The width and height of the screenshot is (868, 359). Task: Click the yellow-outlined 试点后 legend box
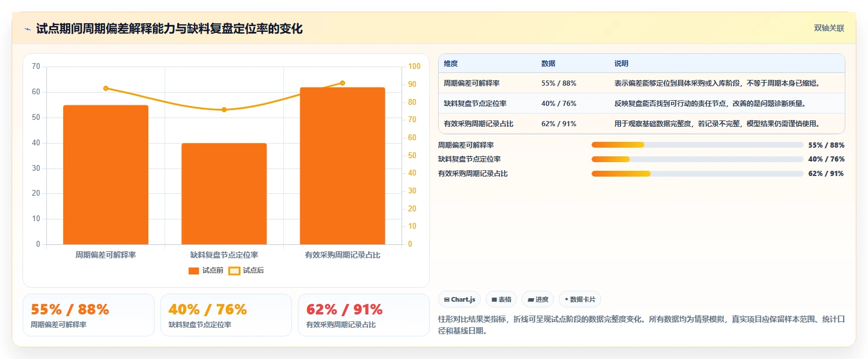(x=234, y=270)
